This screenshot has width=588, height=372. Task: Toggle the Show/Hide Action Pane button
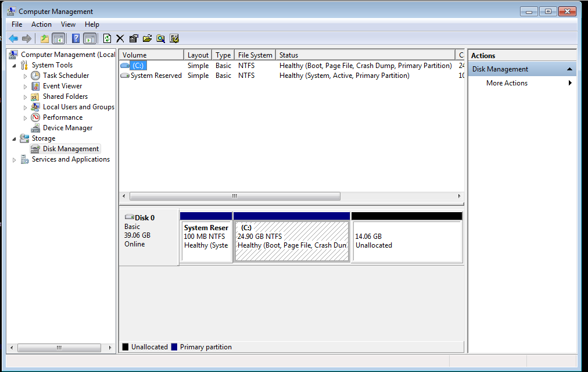point(89,38)
